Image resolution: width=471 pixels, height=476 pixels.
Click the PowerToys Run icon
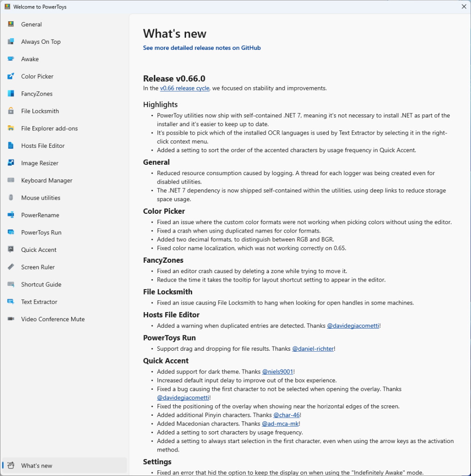[11, 232]
